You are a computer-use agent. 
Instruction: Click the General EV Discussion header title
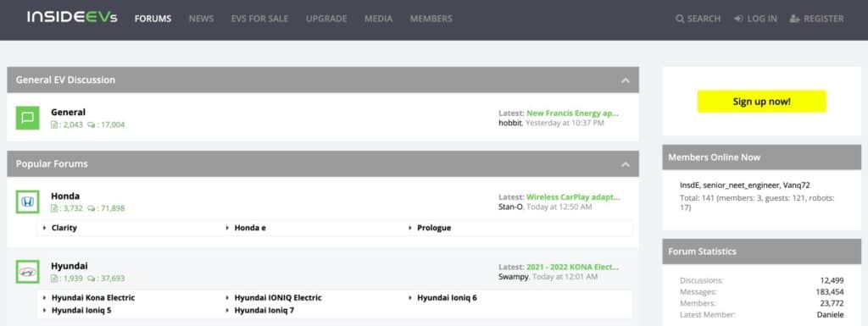[65, 80]
